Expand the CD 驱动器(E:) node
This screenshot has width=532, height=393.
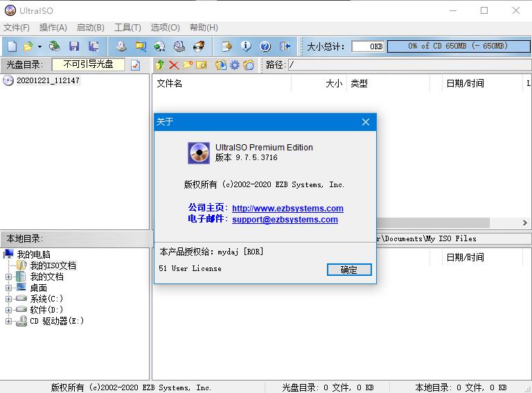point(8,321)
